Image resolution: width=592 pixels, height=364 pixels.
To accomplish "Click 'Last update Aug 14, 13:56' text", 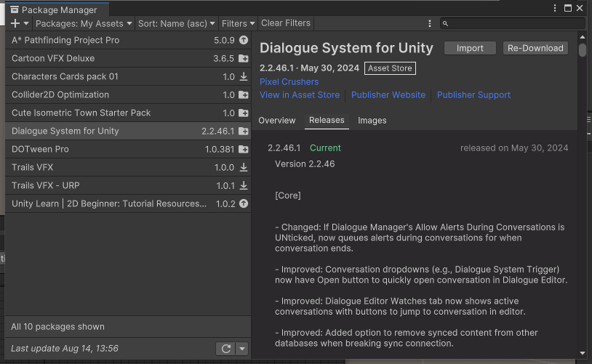I will (x=65, y=348).
